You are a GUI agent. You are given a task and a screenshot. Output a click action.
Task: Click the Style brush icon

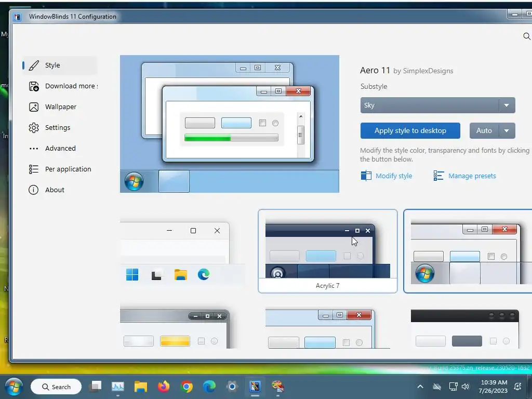tap(34, 65)
